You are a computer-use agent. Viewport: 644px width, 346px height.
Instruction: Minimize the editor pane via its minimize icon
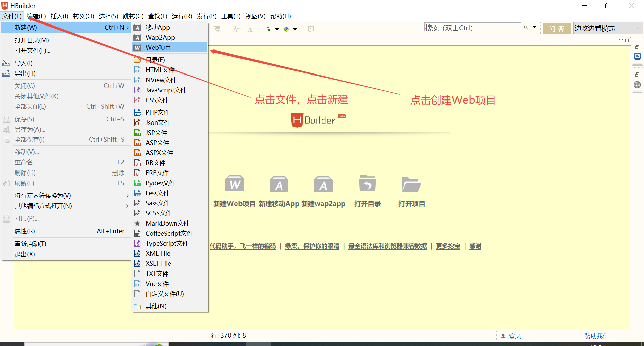(x=621, y=40)
